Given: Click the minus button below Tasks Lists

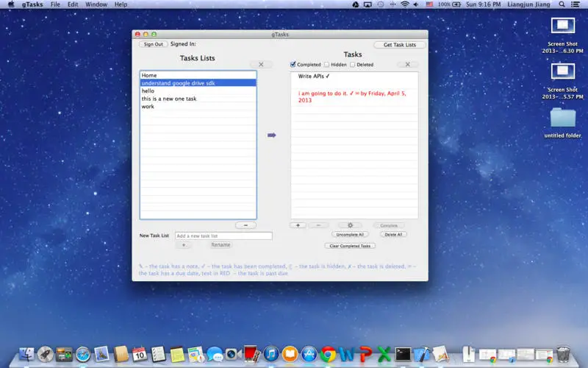Looking at the screenshot, I should 245,225.
